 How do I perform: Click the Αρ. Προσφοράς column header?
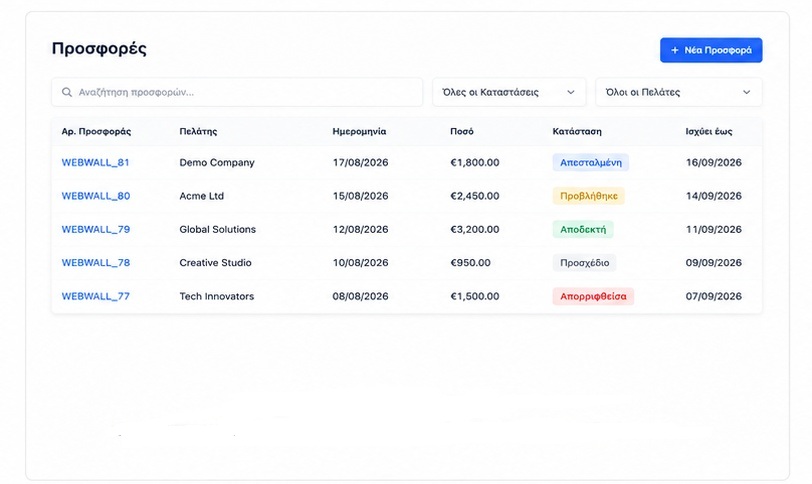tap(96, 131)
